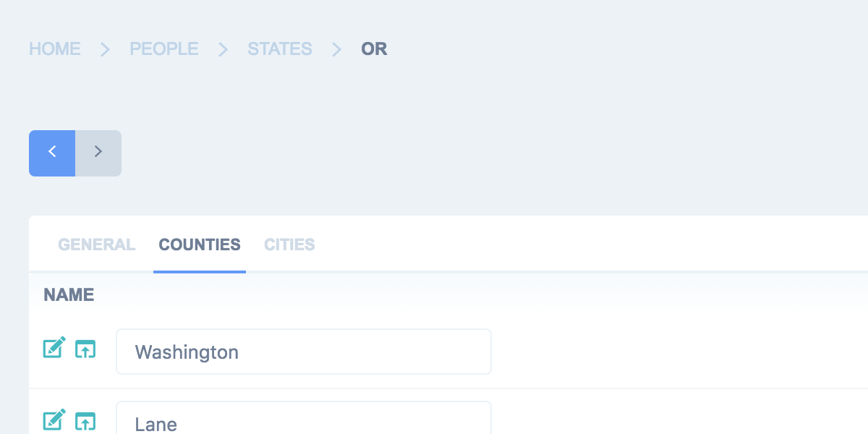Focus the Lane name input field
868x434 pixels.
(x=304, y=421)
